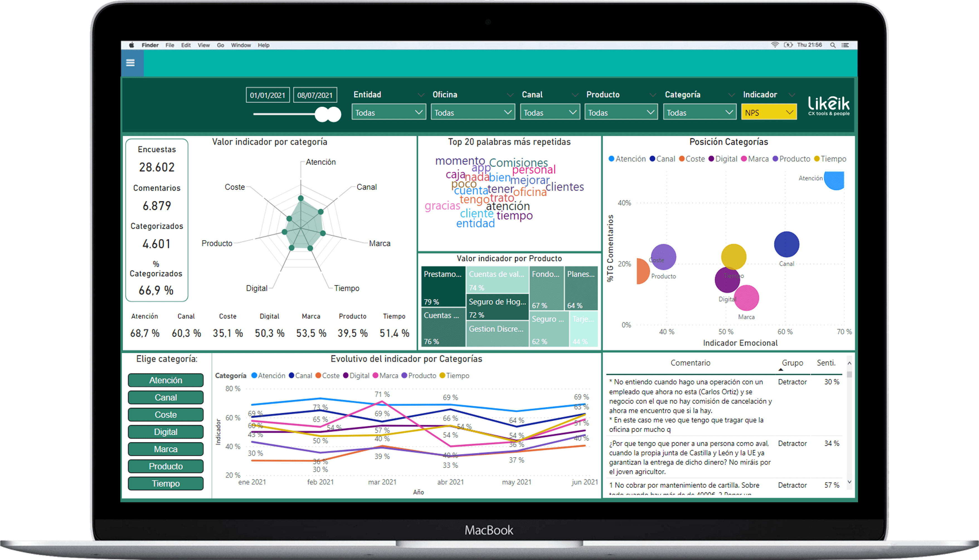The width and height of the screenshot is (979, 560).
Task: Select the Marca category button
Action: tap(166, 449)
